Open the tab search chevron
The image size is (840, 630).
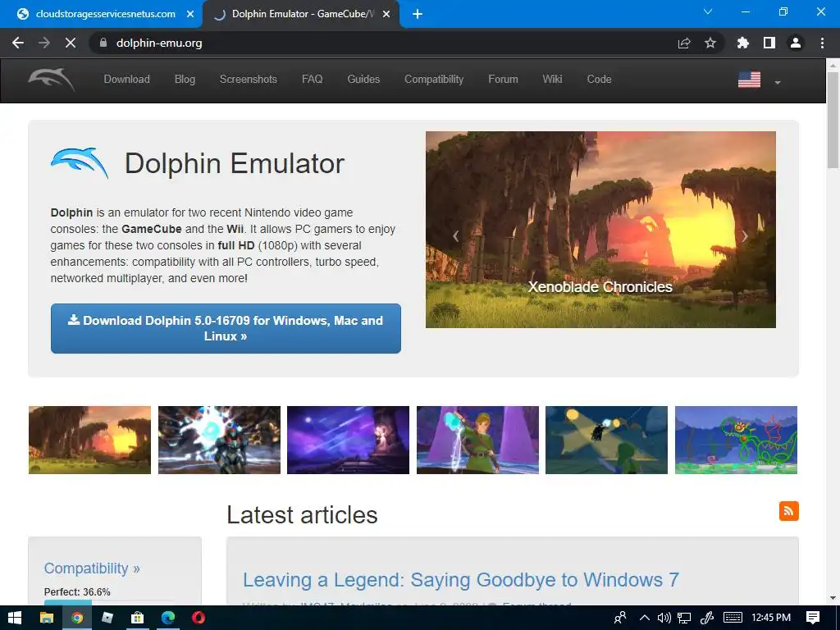[x=708, y=11]
